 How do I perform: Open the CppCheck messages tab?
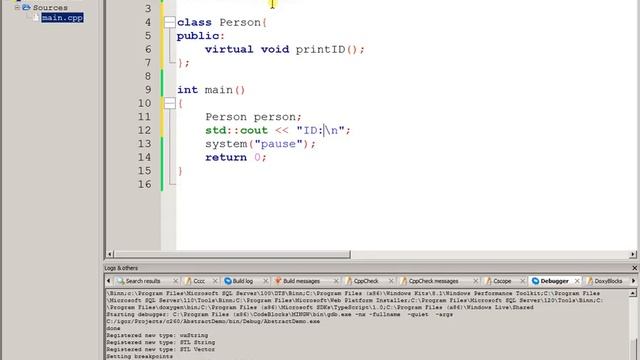tap(433, 281)
